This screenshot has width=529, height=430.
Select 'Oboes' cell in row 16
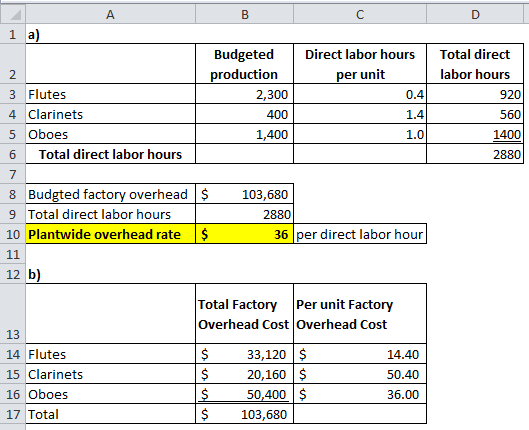[x=110, y=394]
